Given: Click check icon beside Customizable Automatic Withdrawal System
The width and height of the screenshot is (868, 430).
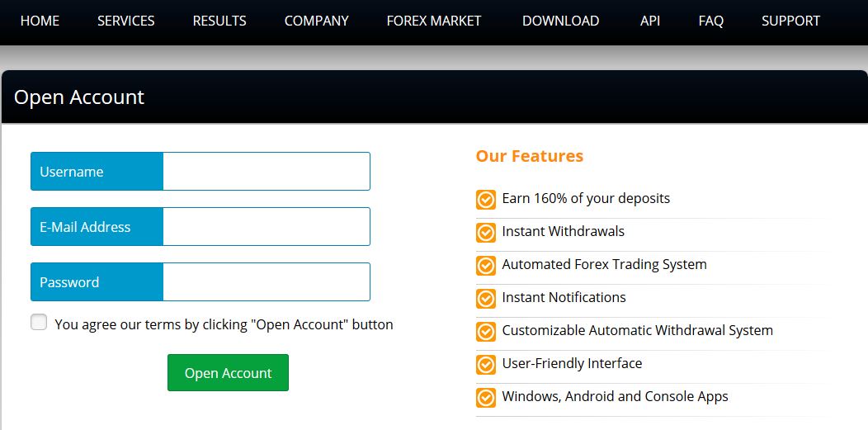Looking at the screenshot, I should [486, 332].
